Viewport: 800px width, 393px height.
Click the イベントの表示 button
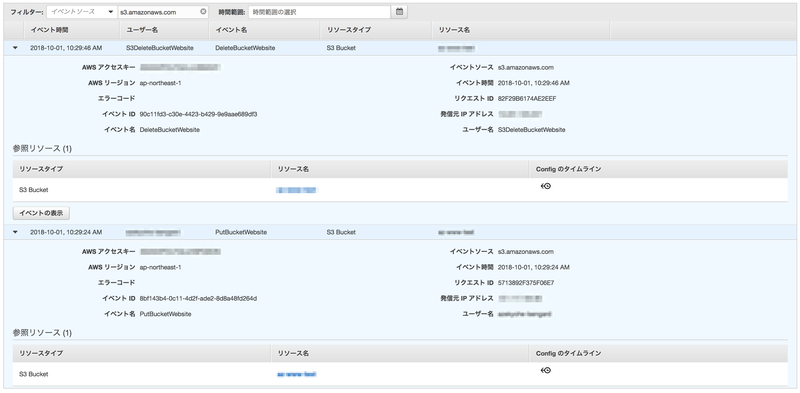click(x=41, y=213)
